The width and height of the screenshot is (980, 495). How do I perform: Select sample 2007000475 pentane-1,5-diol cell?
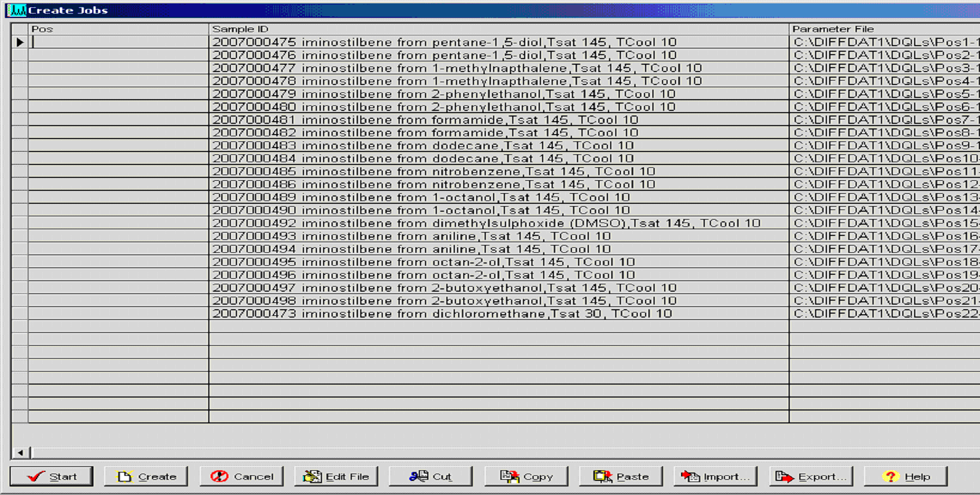point(499,42)
